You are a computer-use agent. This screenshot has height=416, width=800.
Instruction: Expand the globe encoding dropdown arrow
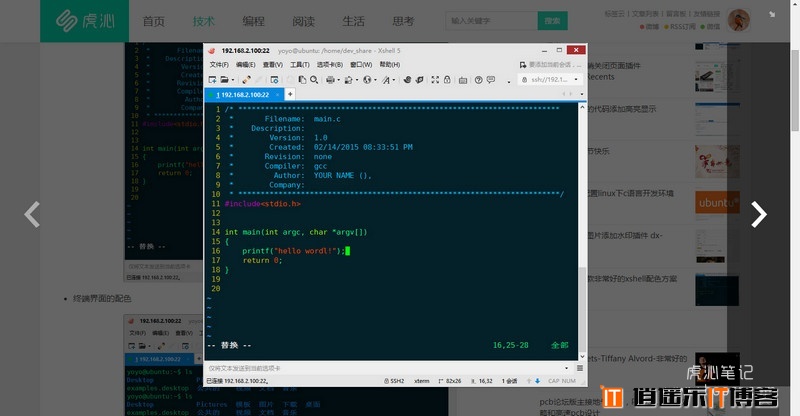coord(376,80)
